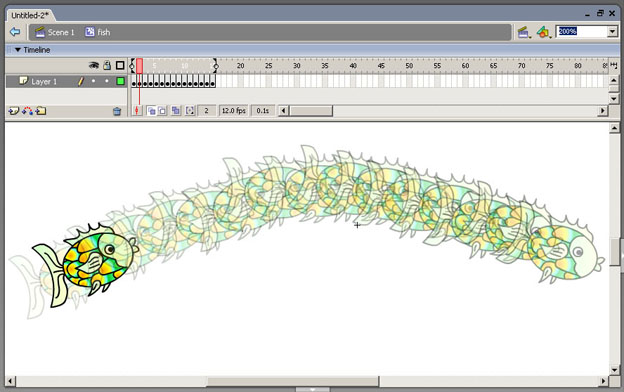This screenshot has height=392, width=624.
Task: Switch to the Untitled-2* document tab
Action: (x=30, y=16)
